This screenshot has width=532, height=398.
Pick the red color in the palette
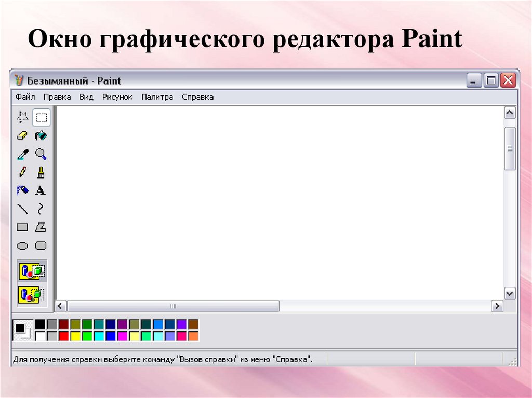(x=63, y=336)
